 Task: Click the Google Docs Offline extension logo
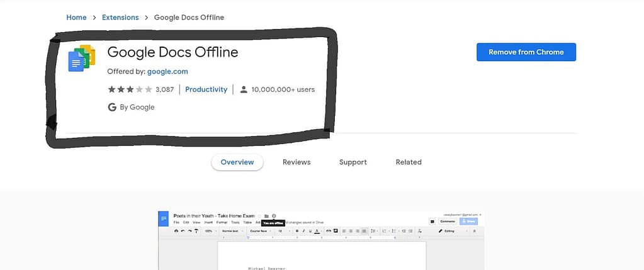click(81, 58)
